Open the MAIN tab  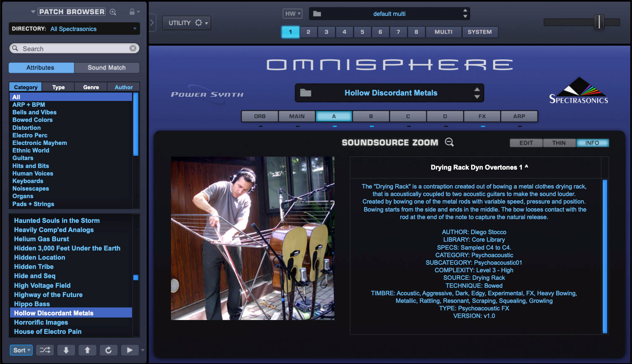click(297, 116)
